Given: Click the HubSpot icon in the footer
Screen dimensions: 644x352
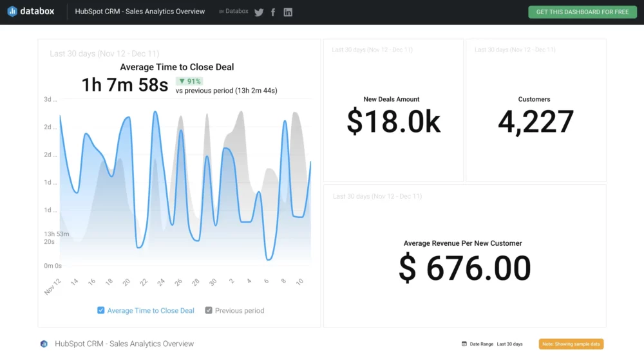Looking at the screenshot, I should [x=44, y=344].
